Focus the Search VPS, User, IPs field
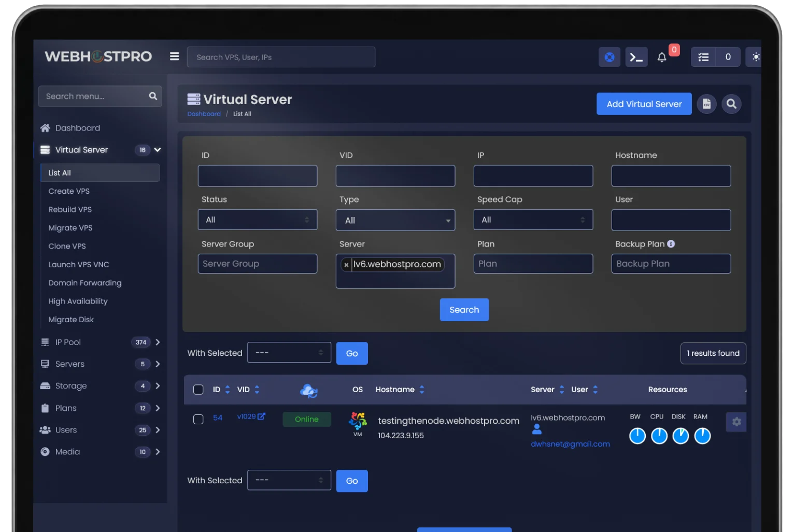Viewport: 794px width, 532px height. 281,57
